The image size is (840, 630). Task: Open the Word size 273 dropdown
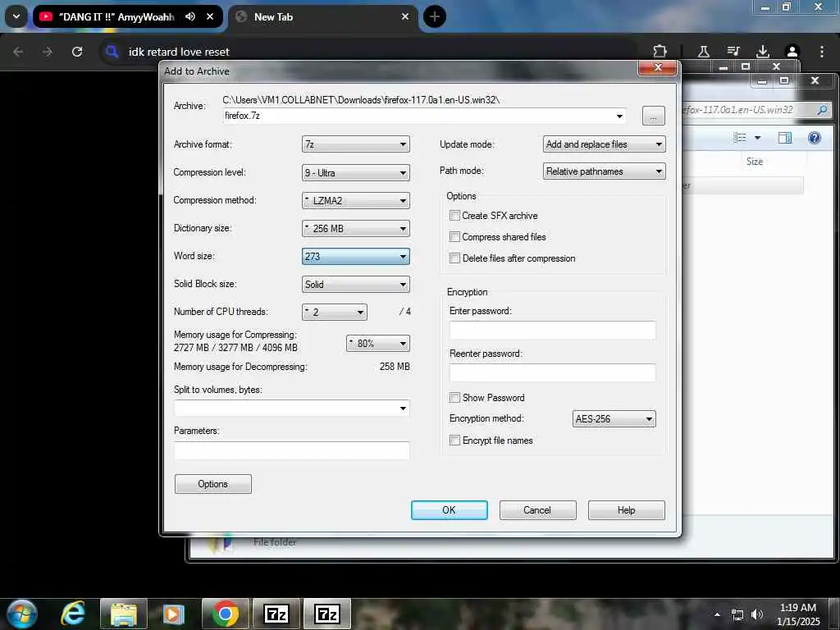tap(356, 256)
